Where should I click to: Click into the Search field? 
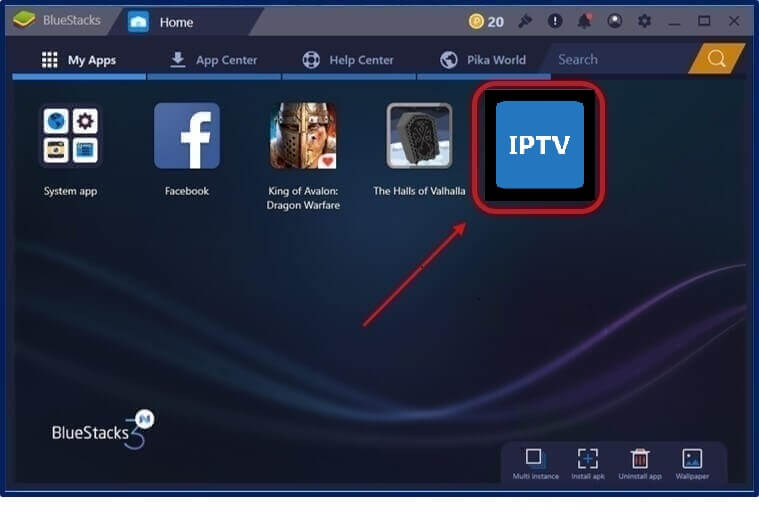pyautogui.click(x=620, y=59)
